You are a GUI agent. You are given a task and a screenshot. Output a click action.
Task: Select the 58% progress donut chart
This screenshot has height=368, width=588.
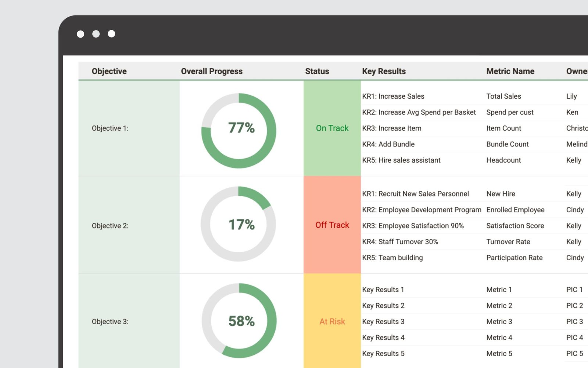[239, 321]
